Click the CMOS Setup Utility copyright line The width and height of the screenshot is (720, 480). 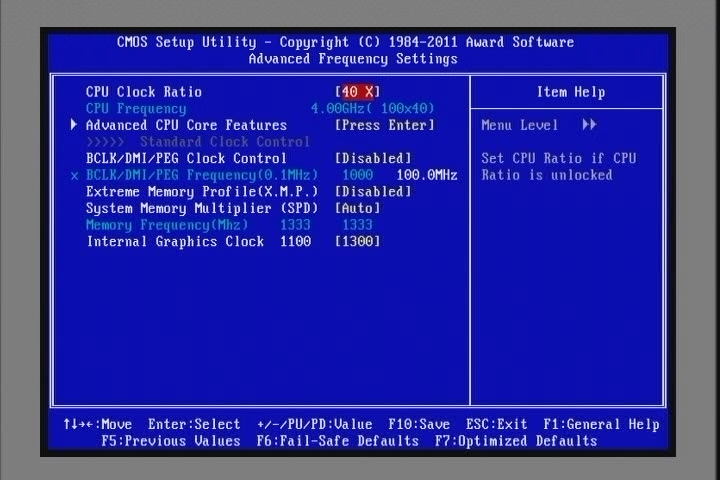345,42
